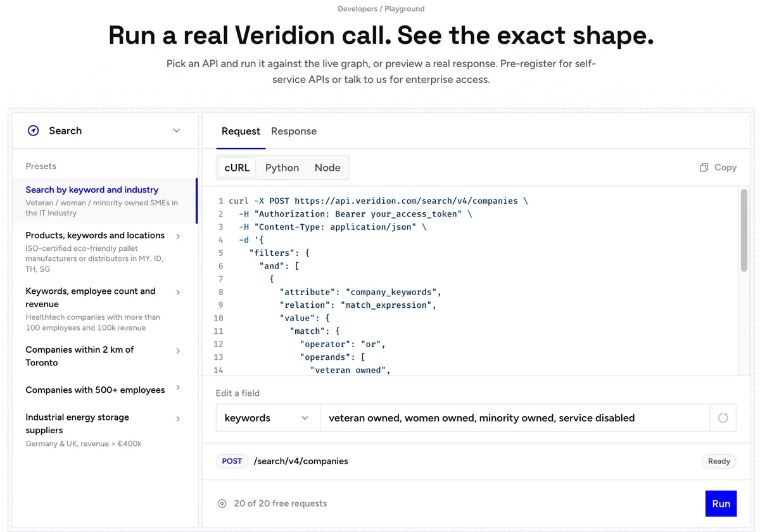Image resolution: width=760 pixels, height=532 pixels.
Task: Choose the Products, keywords and locations preset
Action: click(104, 251)
